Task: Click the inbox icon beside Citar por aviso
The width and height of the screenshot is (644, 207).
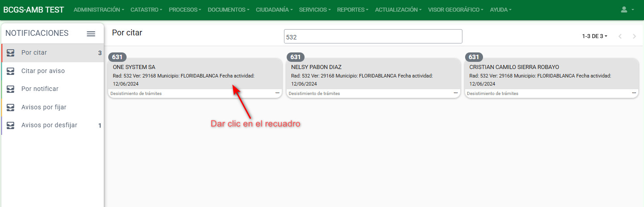Action: [11, 71]
